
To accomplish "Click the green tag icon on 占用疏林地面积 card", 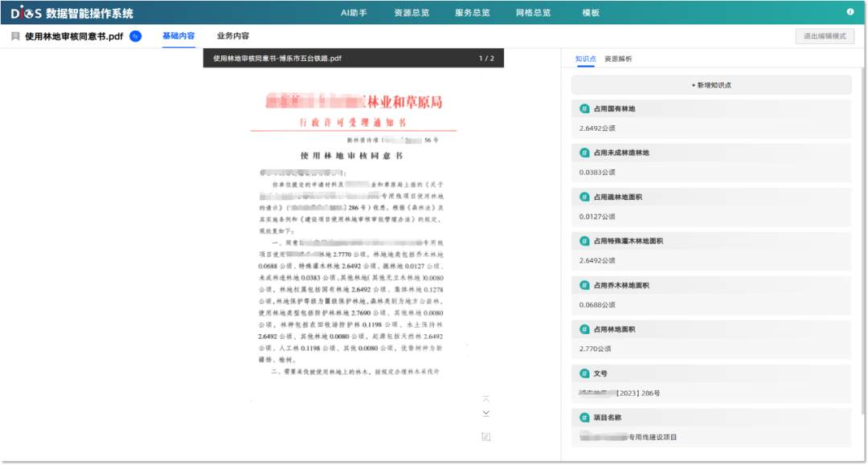I will pos(584,196).
